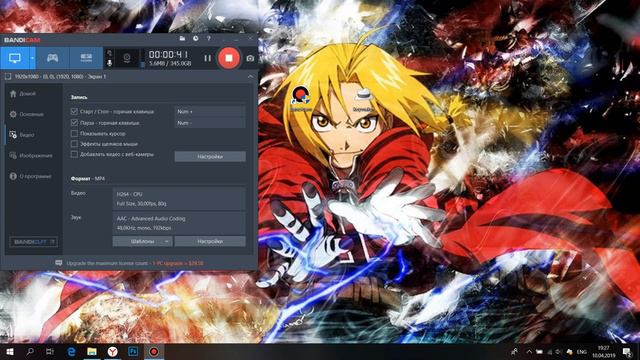This screenshot has height=360, width=640.
Task: Click the AAC audio codec info
Action: click(x=179, y=223)
